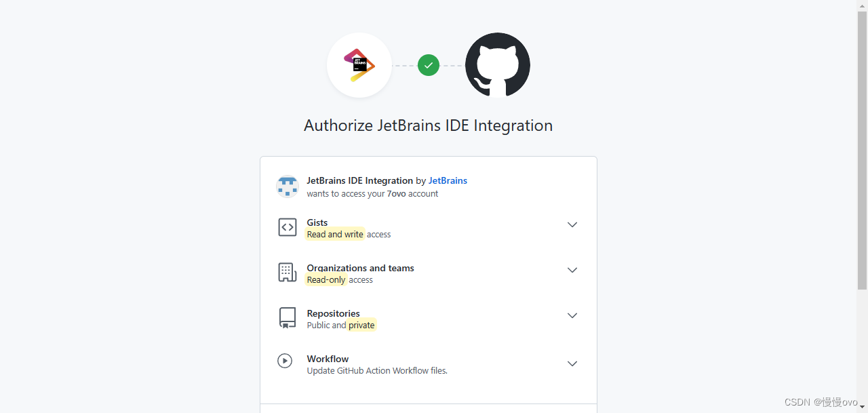Click the Gists code brackets icon
This screenshot has width=868, height=413.
[x=288, y=227]
